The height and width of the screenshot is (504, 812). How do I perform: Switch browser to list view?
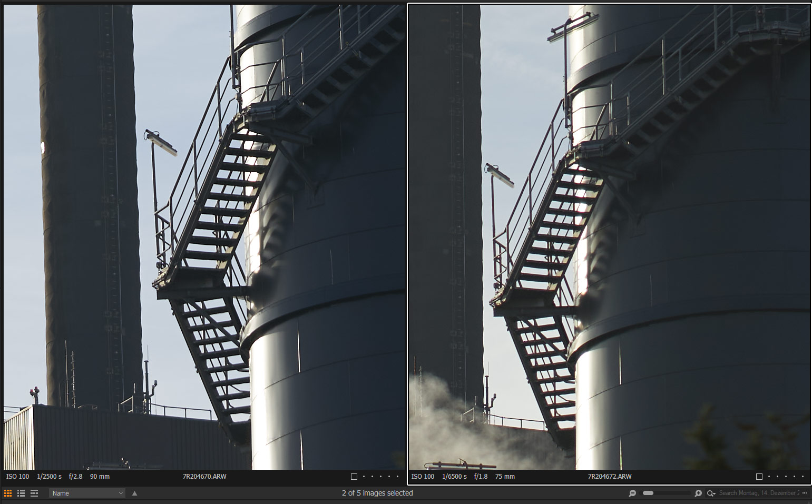(21, 493)
